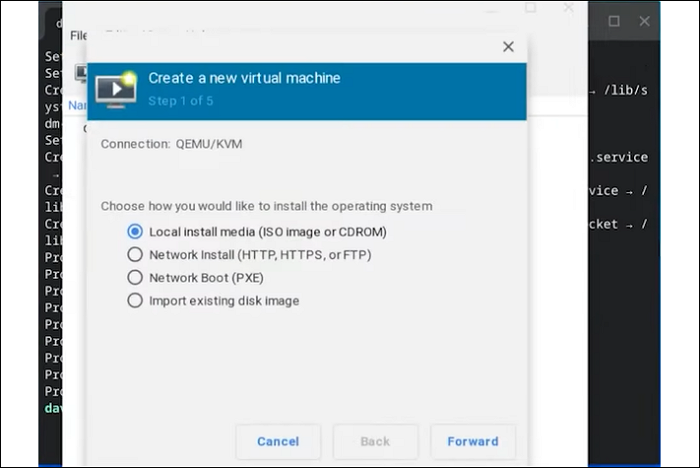Click the Forward button

pyautogui.click(x=473, y=441)
